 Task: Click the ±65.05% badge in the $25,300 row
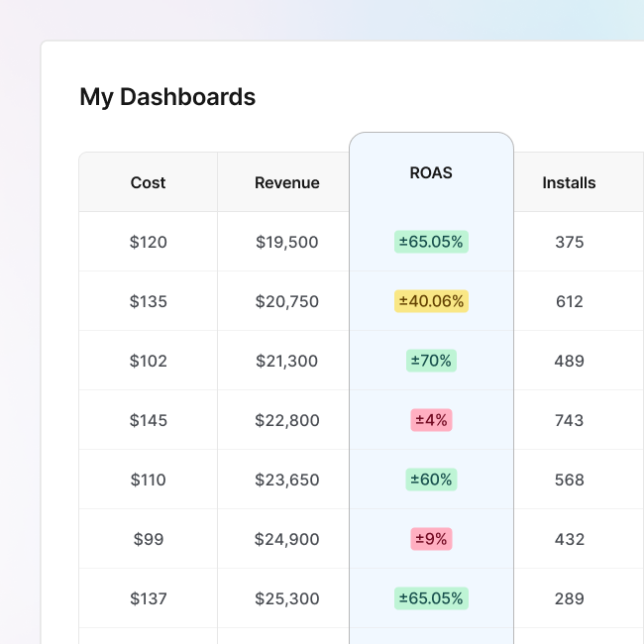click(x=431, y=598)
